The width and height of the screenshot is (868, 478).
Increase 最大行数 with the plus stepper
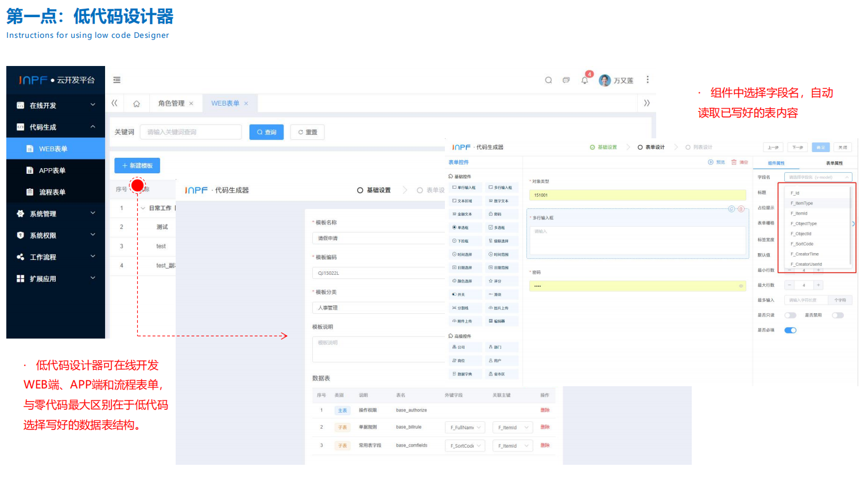point(819,285)
